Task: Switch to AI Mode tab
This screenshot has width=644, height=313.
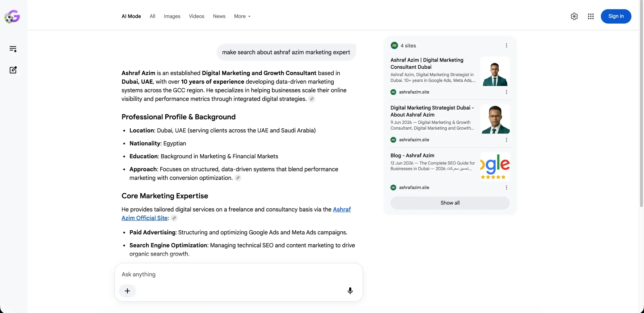Action: (x=131, y=16)
